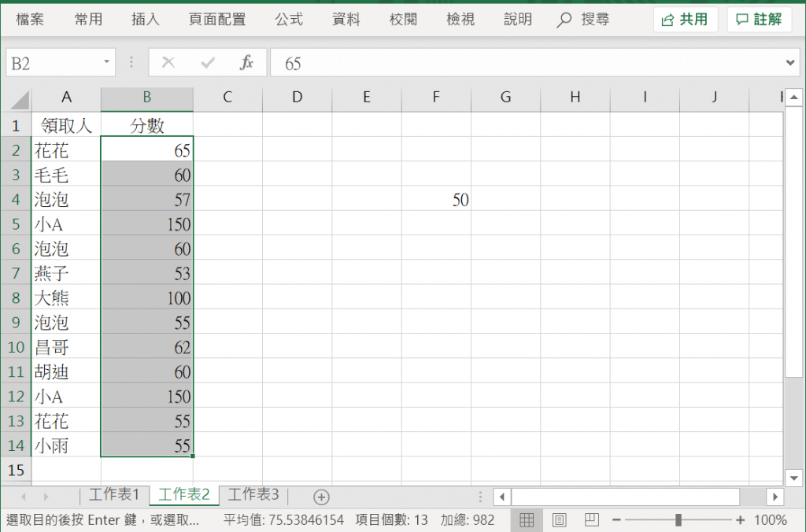Switch to Normal view in status bar

pos(527,519)
